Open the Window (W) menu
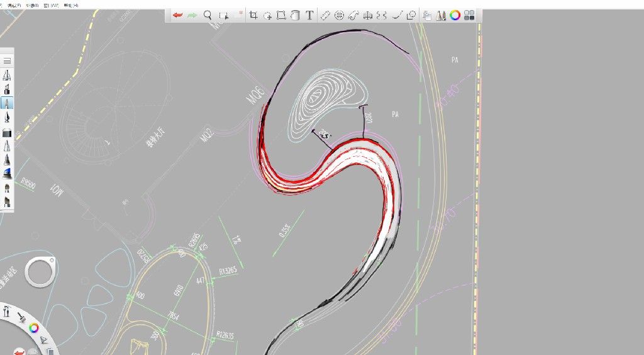Image resolution: width=644 pixels, height=355 pixels. 51,5
